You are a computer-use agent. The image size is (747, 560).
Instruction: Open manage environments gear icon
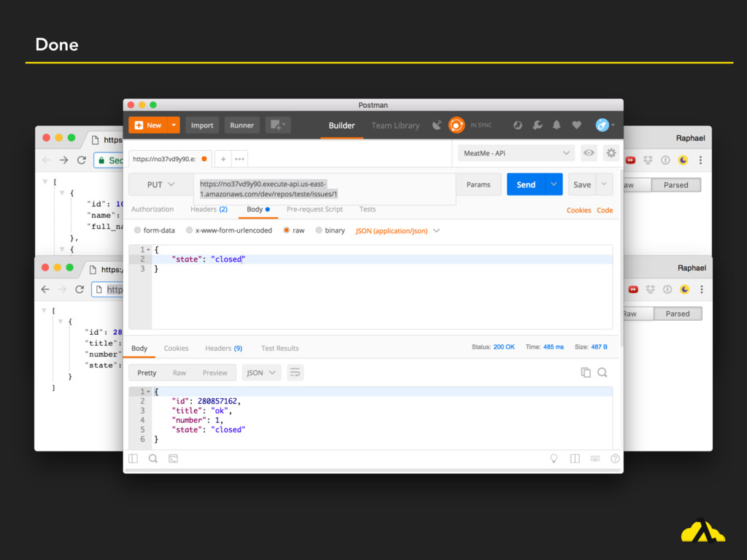tap(611, 153)
